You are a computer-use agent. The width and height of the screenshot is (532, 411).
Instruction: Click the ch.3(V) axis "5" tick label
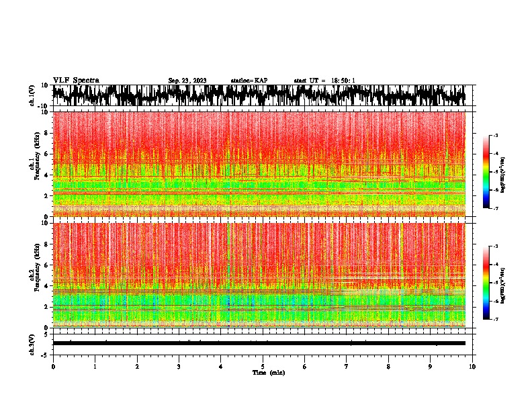pos(46,334)
